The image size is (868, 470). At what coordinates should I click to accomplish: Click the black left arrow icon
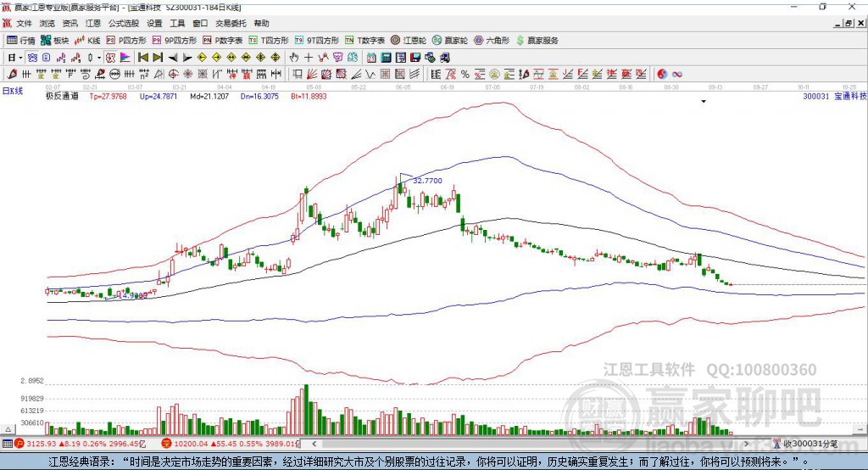[x=173, y=58]
